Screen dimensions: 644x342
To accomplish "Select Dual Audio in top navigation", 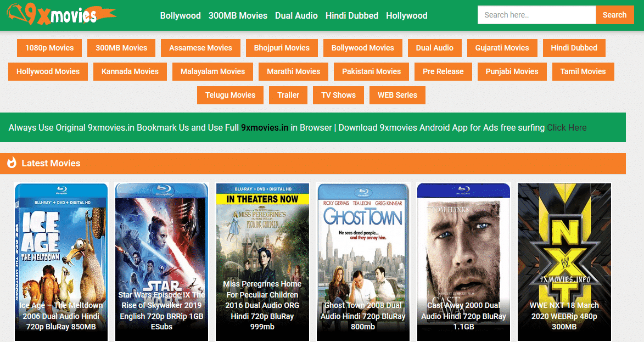I will pos(296,15).
